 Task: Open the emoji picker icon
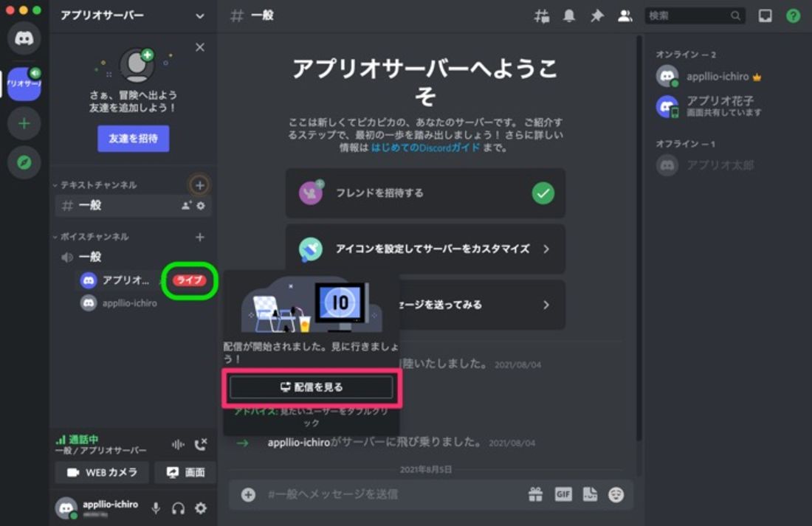point(616,494)
